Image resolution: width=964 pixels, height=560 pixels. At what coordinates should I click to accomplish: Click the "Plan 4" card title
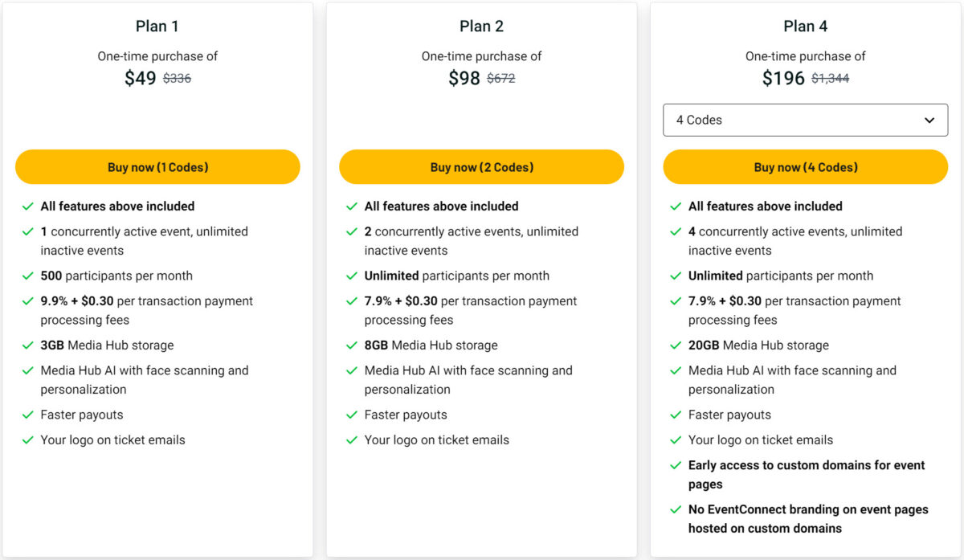(x=806, y=25)
